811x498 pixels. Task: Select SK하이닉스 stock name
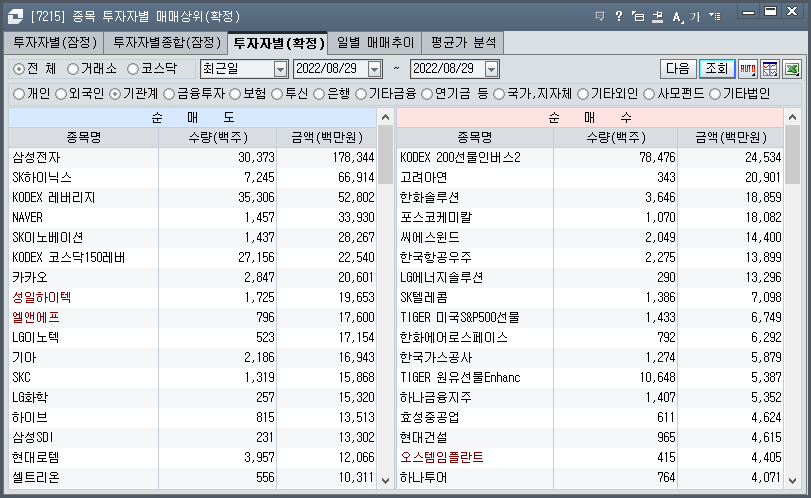(42, 177)
